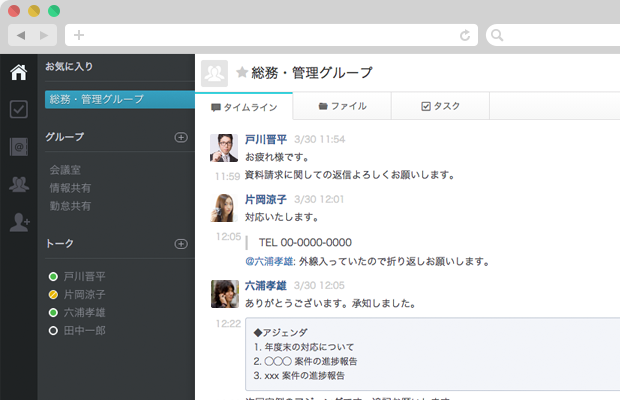Click the browser back arrow
This screenshot has width=620, height=400.
21,35
